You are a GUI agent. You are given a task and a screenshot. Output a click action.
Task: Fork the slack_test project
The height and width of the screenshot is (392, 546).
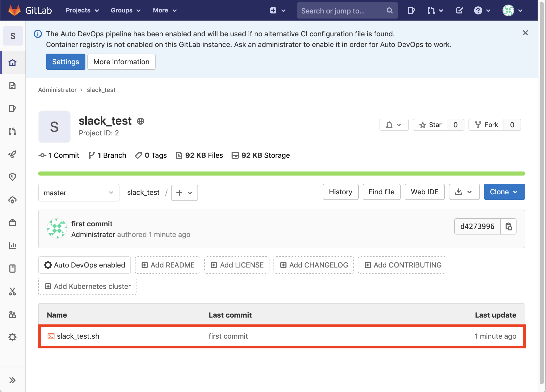click(486, 125)
